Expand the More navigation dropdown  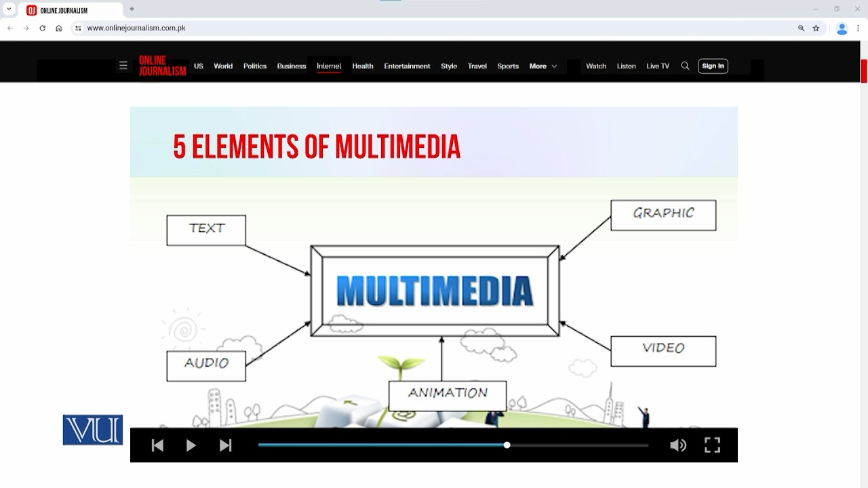click(543, 66)
